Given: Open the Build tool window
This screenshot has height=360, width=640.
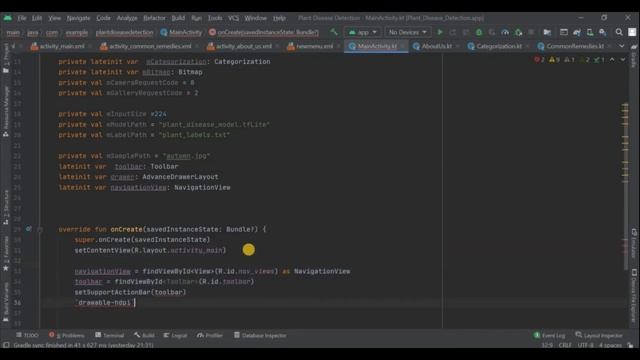Looking at the screenshot, I should [144, 335].
